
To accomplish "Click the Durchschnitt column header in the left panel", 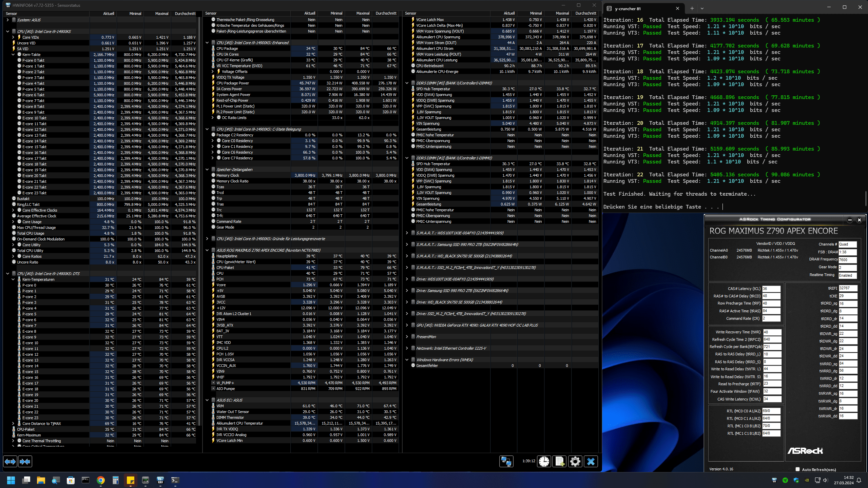I will 185,14.
